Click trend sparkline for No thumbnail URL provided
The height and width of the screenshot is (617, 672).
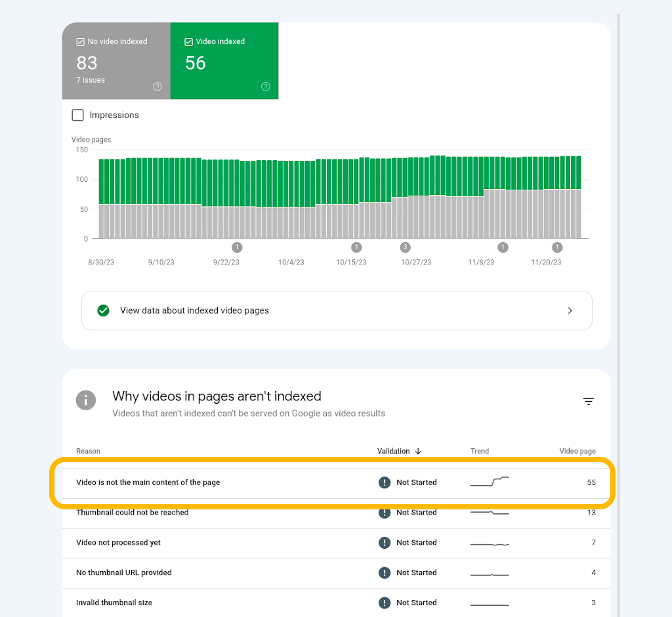(x=490, y=574)
